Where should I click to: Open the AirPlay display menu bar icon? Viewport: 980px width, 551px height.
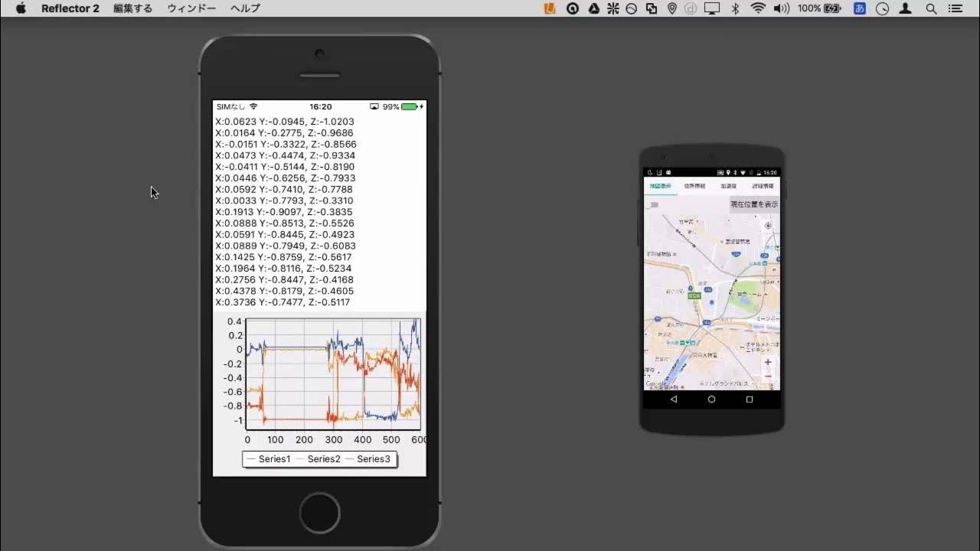click(713, 8)
